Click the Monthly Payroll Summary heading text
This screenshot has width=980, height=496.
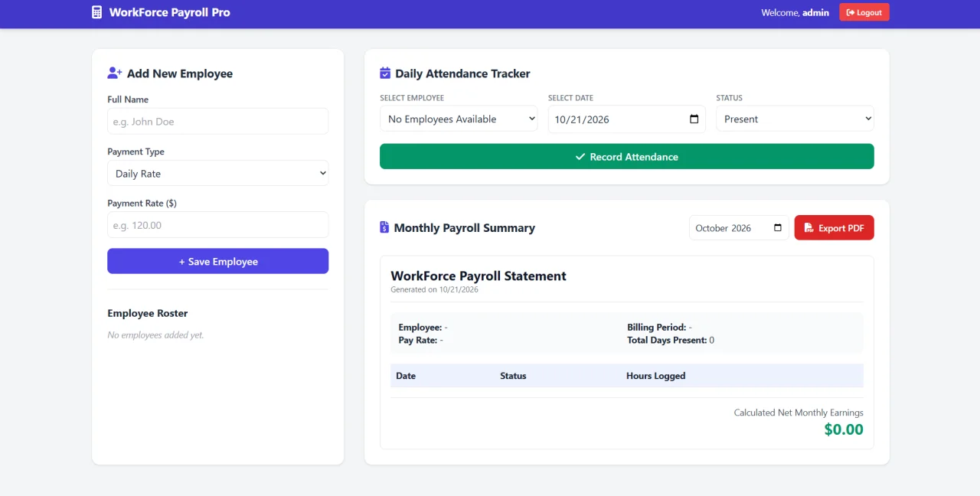pos(464,227)
